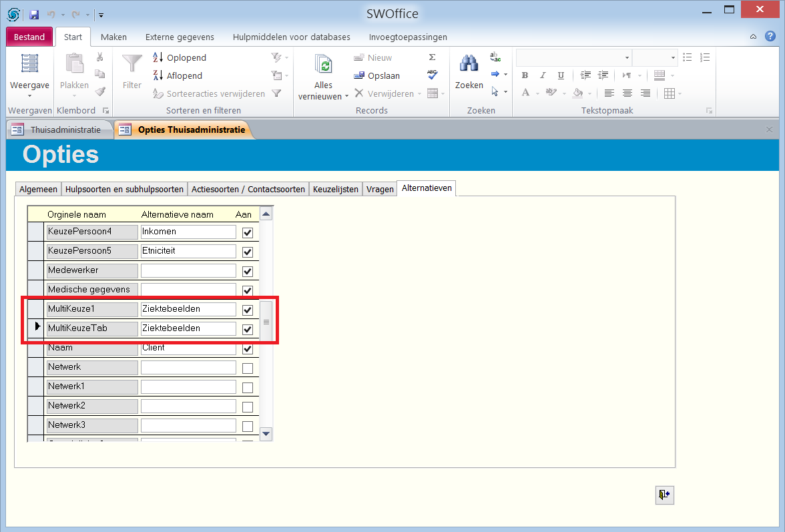Uncheck Aan for KeuzePersoon4
The height and width of the screenshot is (532, 785).
[x=247, y=233]
